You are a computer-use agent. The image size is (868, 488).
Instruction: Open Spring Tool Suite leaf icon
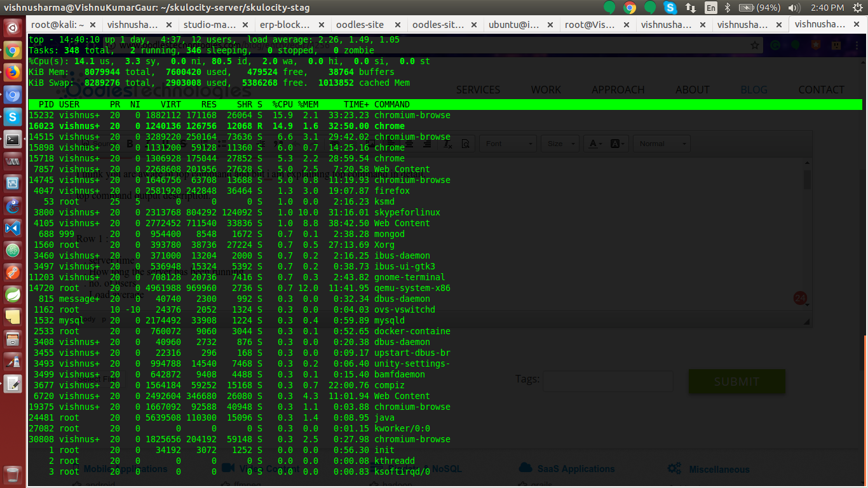point(13,294)
